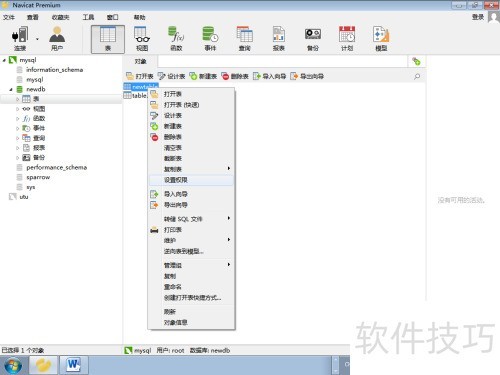Click the 视图 (View) glasses icon in the main toolbar
The image size is (500, 375).
pyautogui.click(x=142, y=34)
